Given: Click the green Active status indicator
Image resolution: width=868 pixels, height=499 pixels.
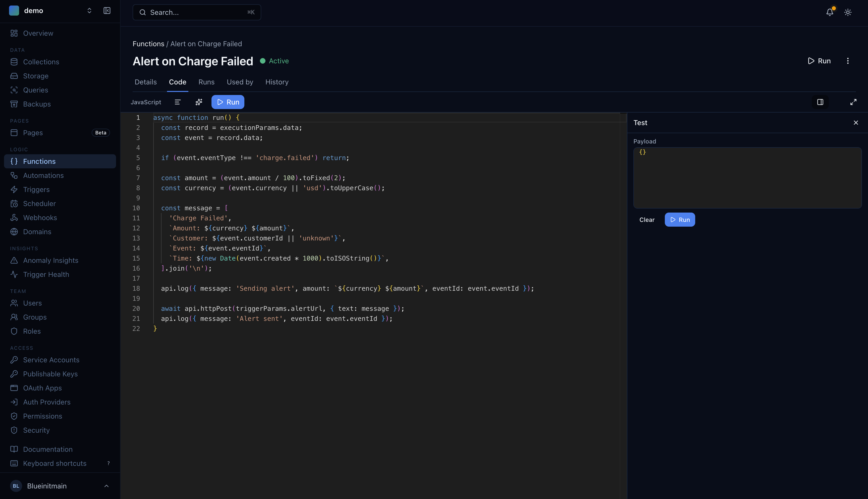Looking at the screenshot, I should (274, 61).
